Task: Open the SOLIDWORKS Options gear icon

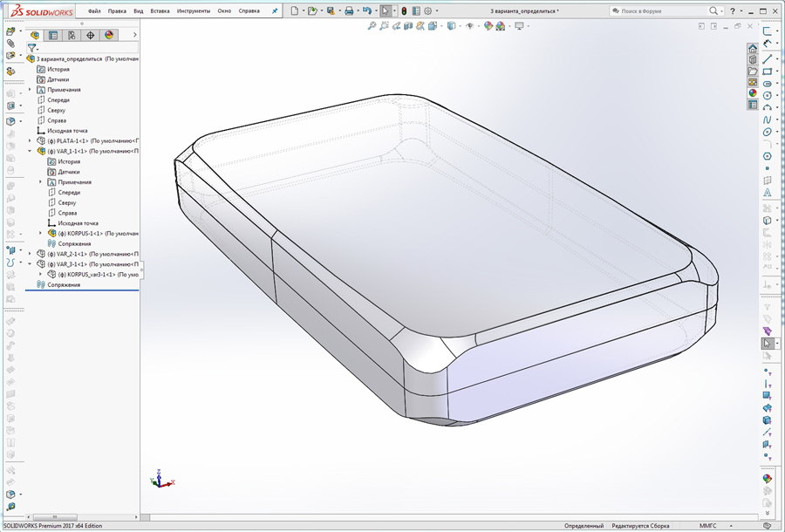Action: pos(427,10)
